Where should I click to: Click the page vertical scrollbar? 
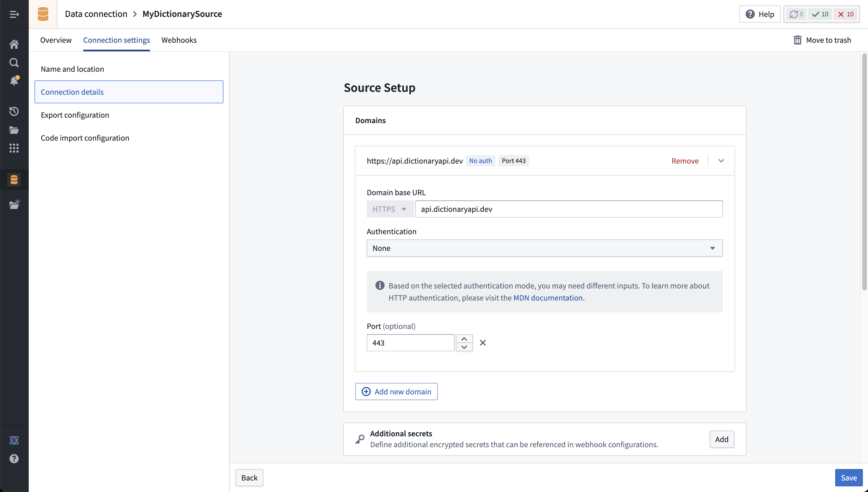(x=864, y=172)
